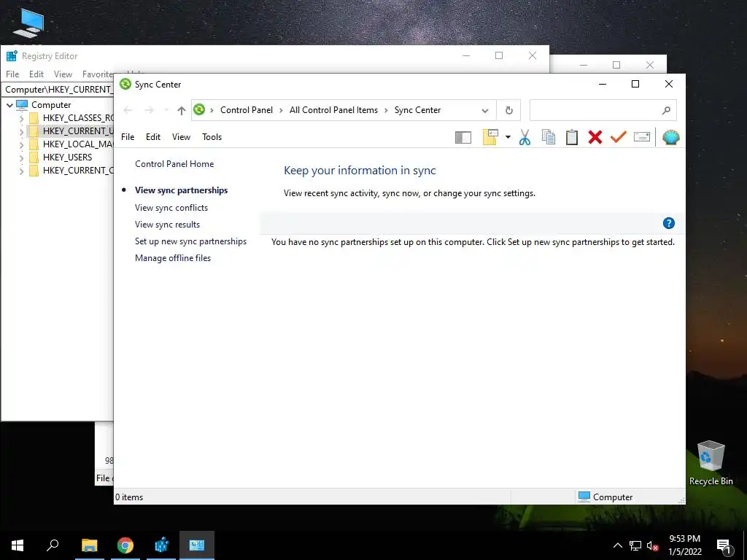Open the notification center icon

click(x=724, y=546)
